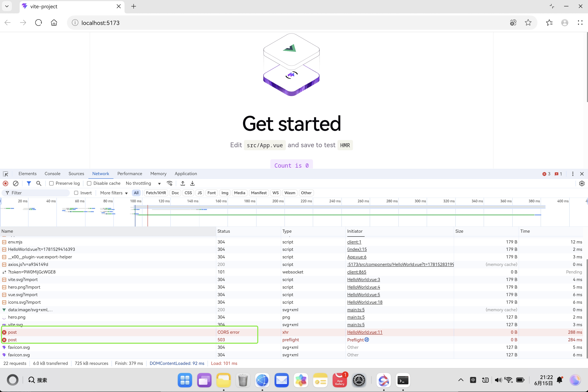Open HelloWorld.vue:11 initiator link

point(365,332)
